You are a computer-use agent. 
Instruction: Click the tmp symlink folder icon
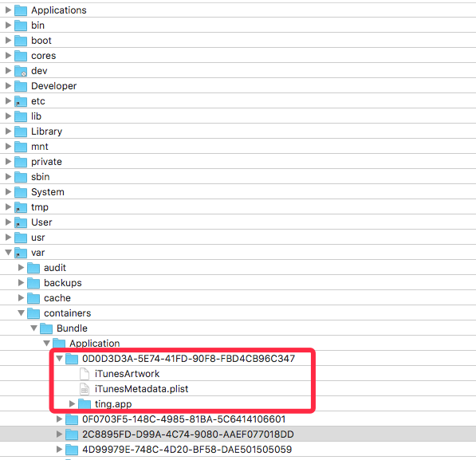tap(21, 207)
